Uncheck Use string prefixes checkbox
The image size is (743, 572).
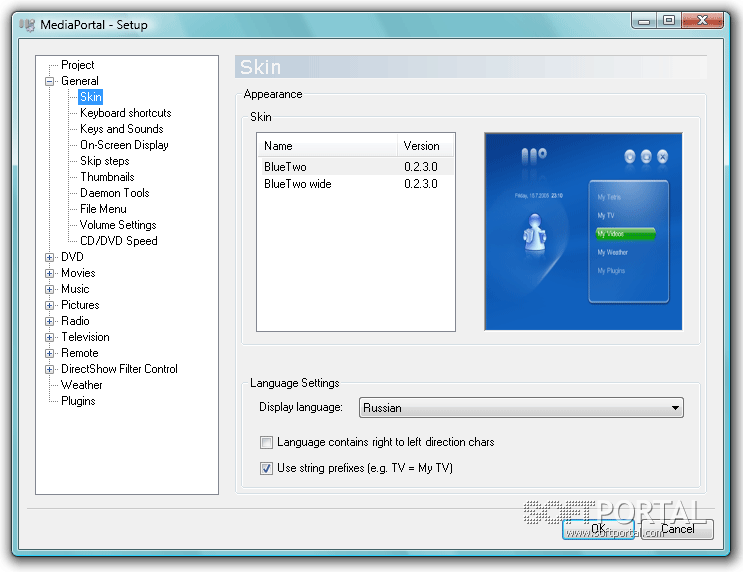pos(266,469)
